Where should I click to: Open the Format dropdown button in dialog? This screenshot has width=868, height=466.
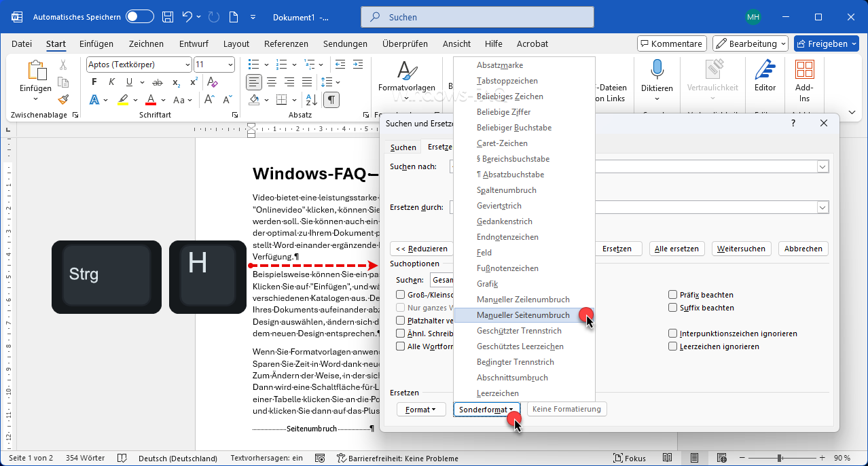(x=421, y=410)
